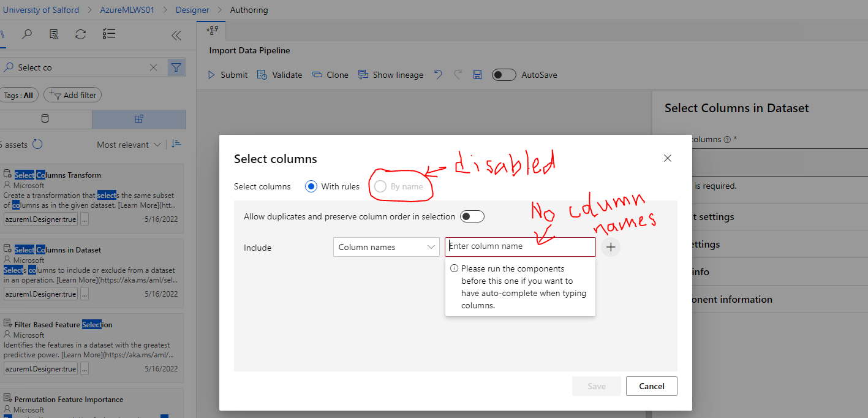Show more tags on Select Columns in Dataset
Screen dimensions: 868x418
[85, 294]
